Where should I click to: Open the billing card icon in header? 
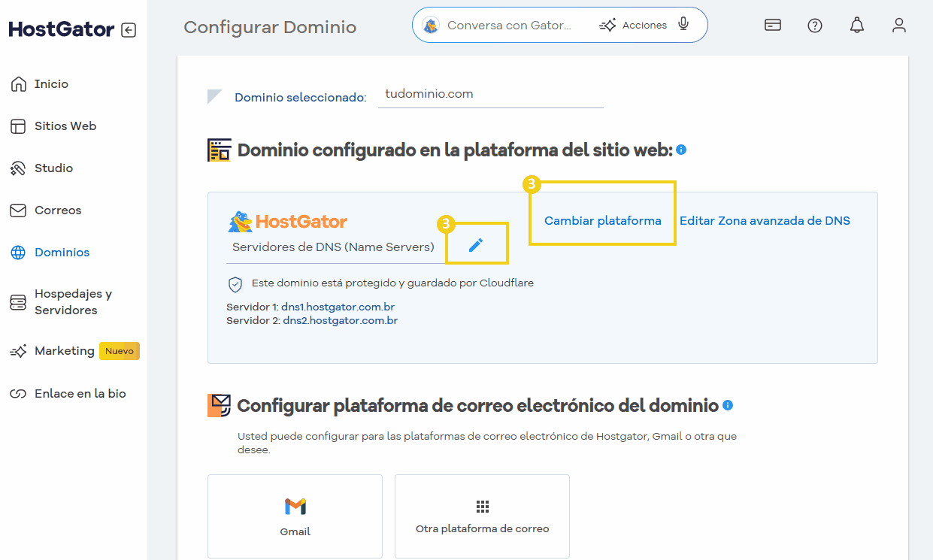pos(772,26)
